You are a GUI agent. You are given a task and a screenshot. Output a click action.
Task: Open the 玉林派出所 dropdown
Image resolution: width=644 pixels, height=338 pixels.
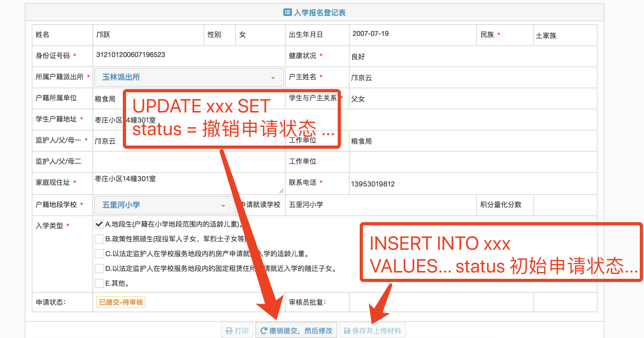click(x=189, y=77)
